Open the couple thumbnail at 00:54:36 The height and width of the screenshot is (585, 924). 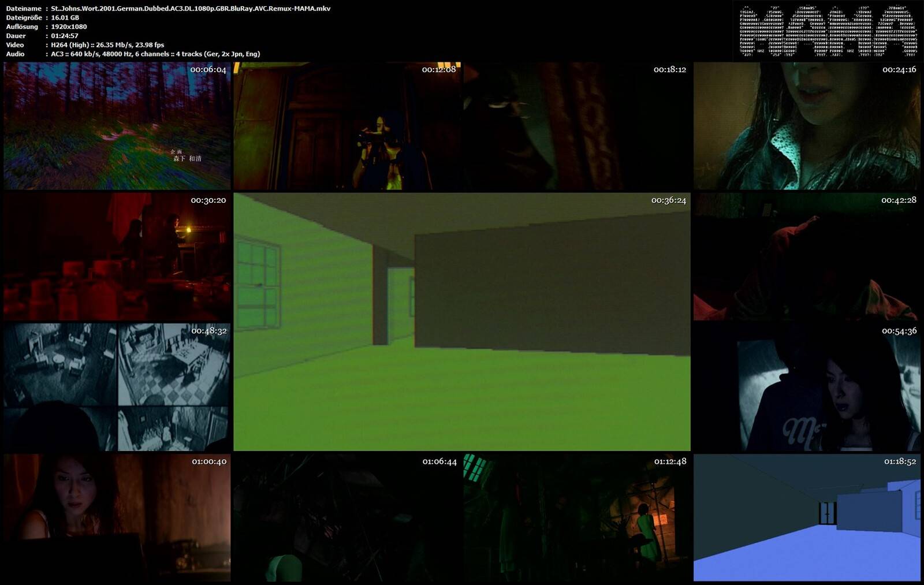(x=807, y=387)
